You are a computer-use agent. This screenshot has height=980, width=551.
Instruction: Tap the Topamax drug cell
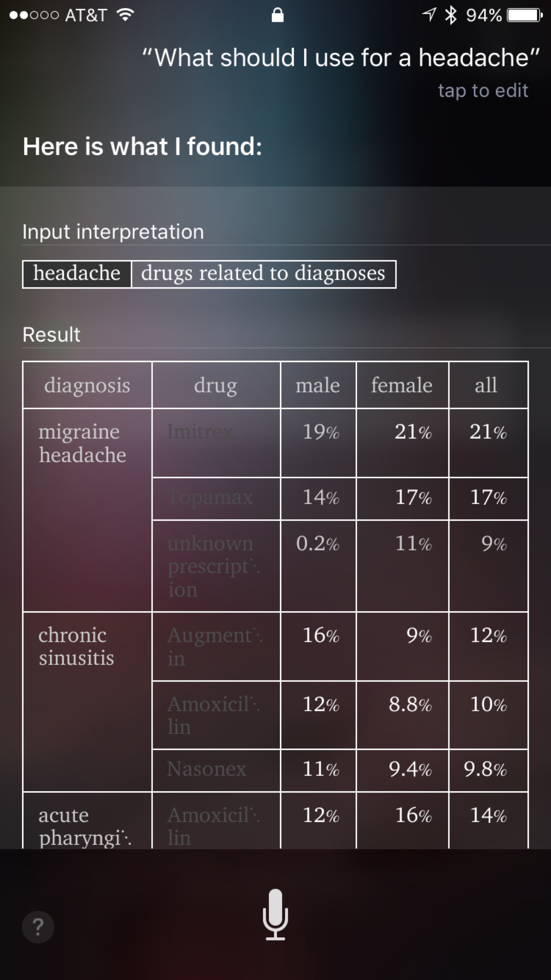[216, 499]
